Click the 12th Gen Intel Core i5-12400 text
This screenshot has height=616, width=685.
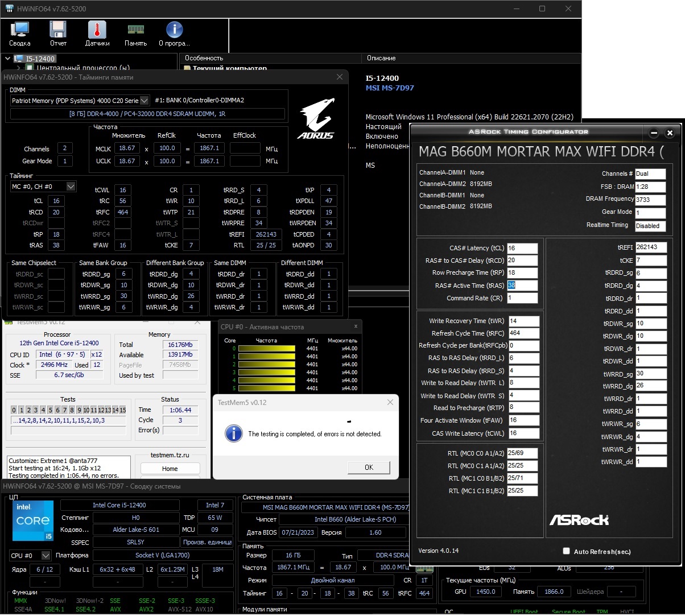(x=59, y=343)
